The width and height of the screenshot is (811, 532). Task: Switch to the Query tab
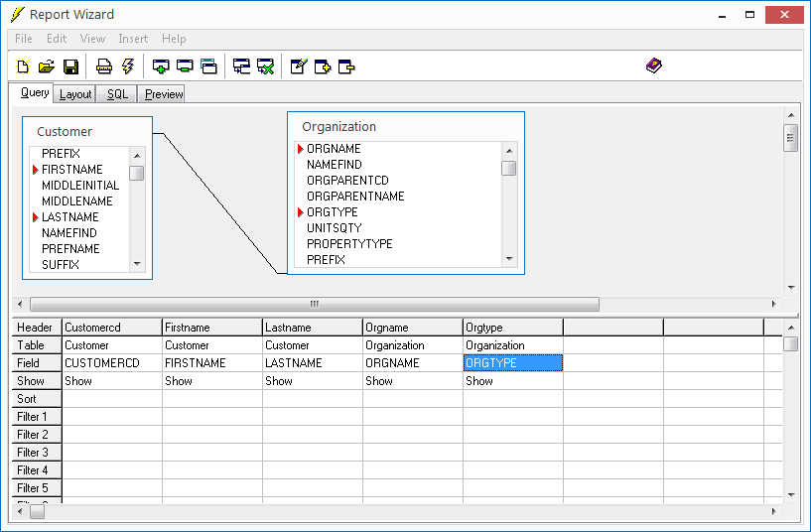[x=31, y=92]
